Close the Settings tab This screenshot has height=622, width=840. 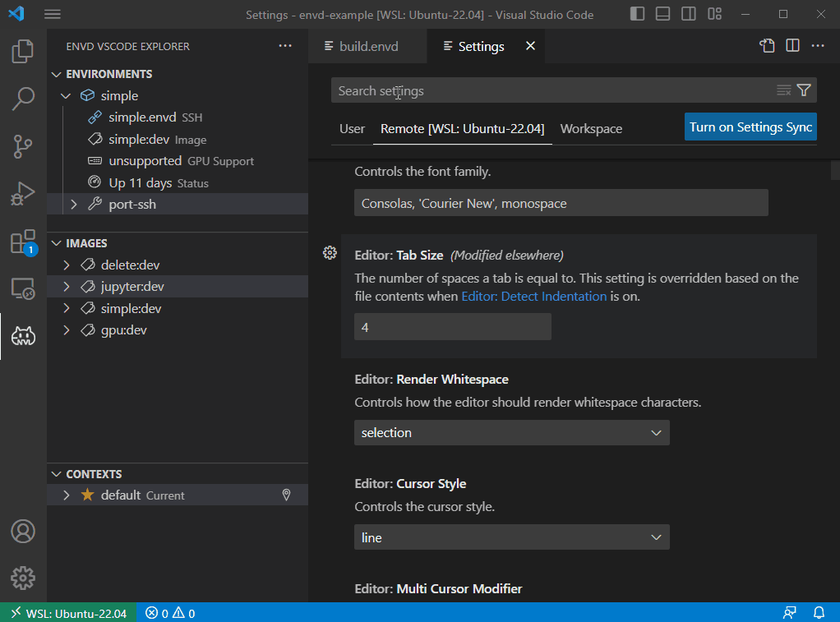[x=530, y=46]
